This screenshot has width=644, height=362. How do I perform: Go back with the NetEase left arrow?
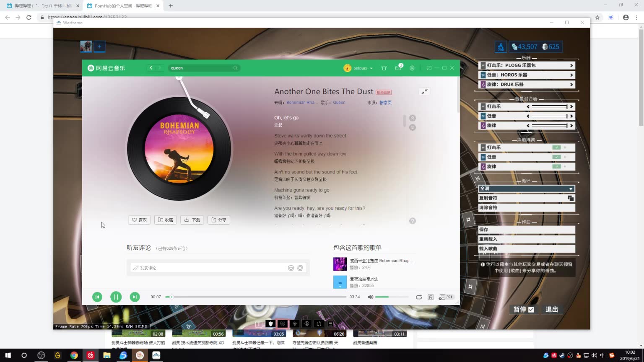(x=151, y=68)
